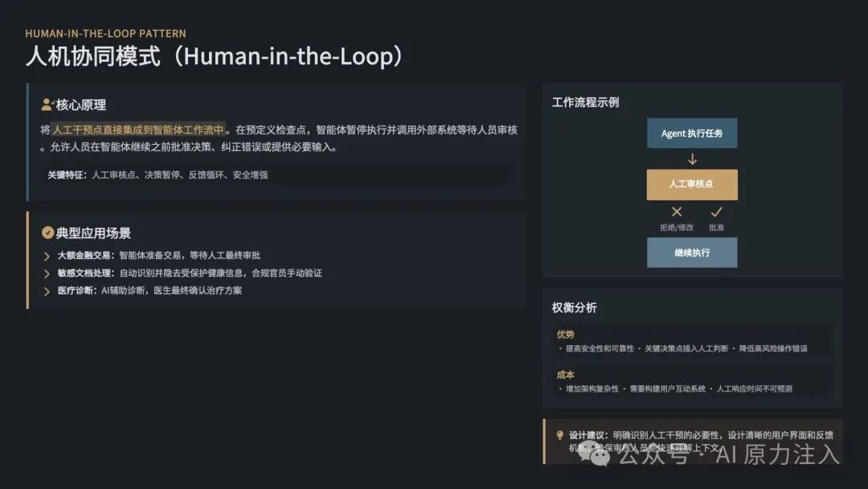Image resolution: width=868 pixels, height=489 pixels.
Task: Click 反馈循环 in the key features line
Action: (206, 175)
